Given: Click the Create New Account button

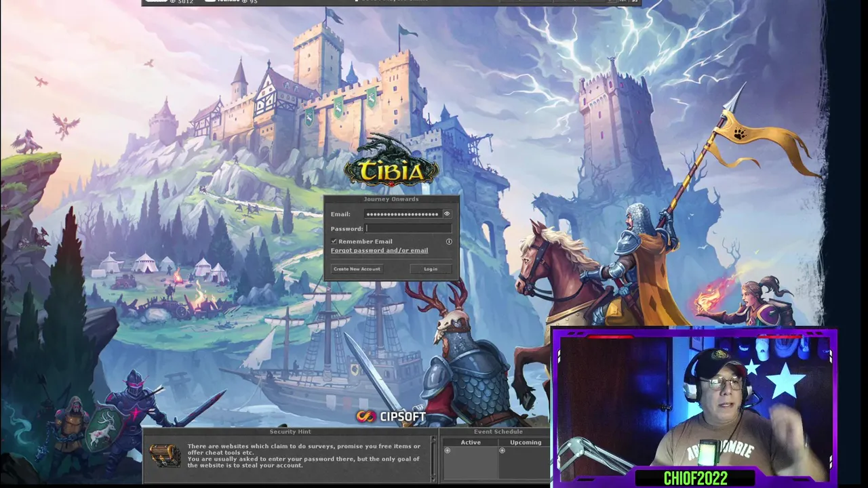Looking at the screenshot, I should pos(357,269).
